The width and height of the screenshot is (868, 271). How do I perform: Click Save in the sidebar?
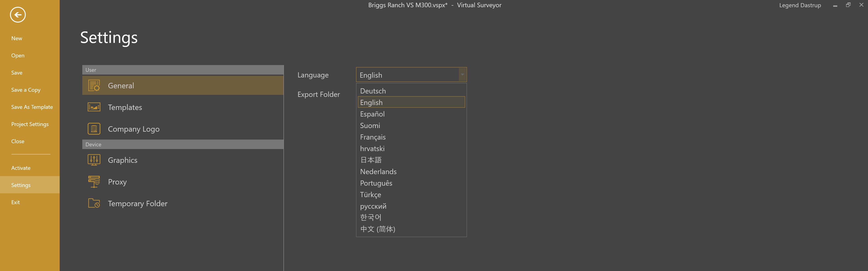[x=30, y=73]
